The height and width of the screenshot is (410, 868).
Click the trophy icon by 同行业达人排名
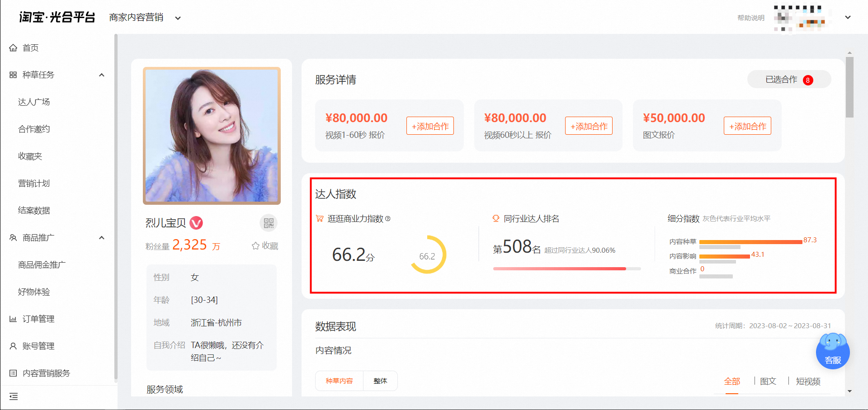496,219
